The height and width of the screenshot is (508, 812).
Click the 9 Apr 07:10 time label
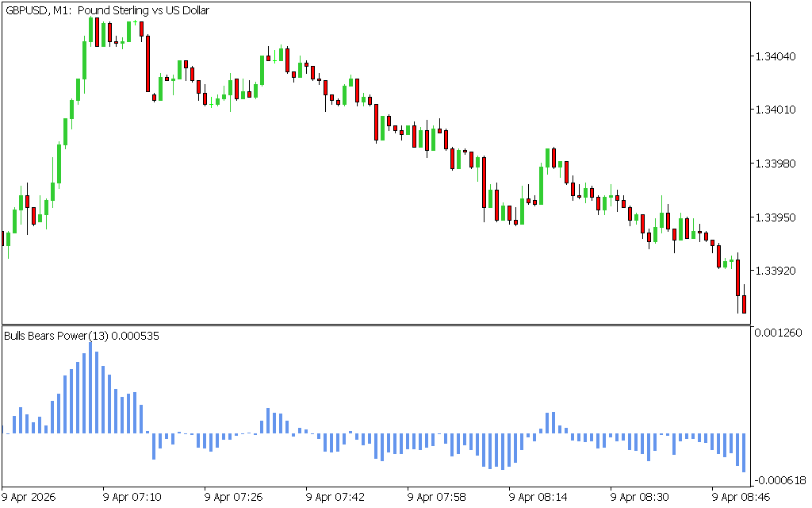pos(132,497)
